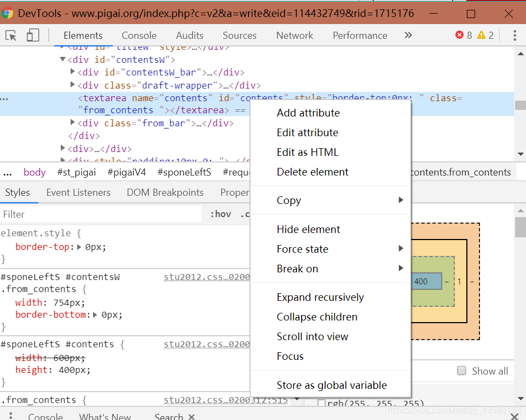Click the yellow warning count icon

click(481, 35)
